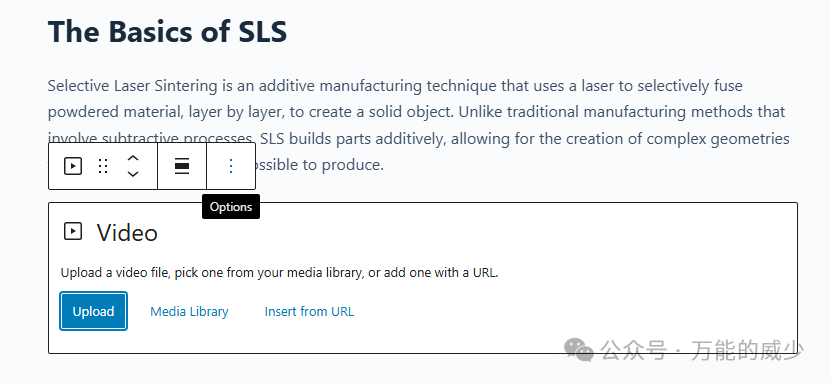Open the three-dot Options menu
This screenshot has width=831, height=383.
click(231, 166)
